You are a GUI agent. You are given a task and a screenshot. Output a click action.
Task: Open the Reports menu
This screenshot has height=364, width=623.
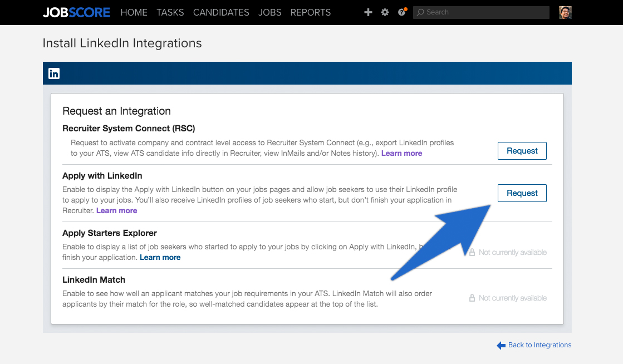click(310, 12)
